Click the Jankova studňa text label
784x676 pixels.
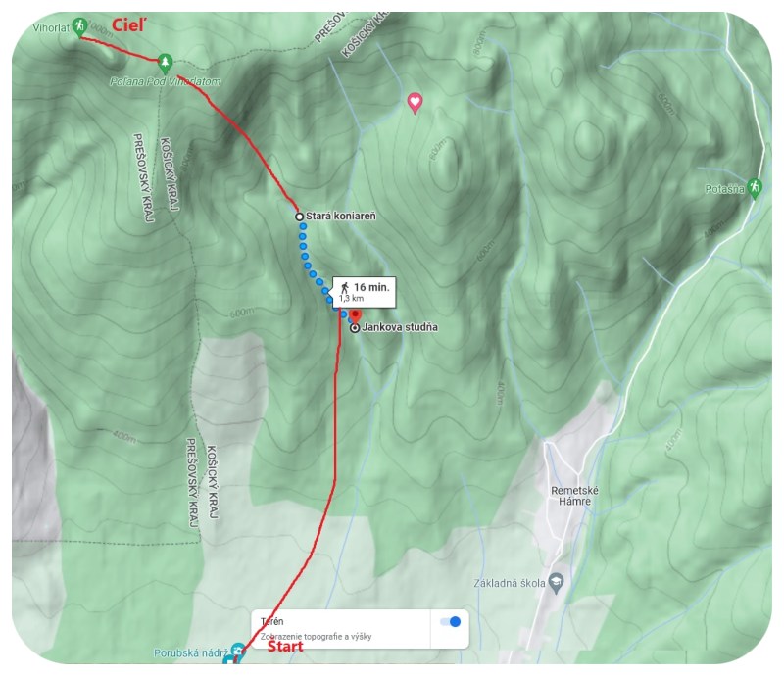400,327
